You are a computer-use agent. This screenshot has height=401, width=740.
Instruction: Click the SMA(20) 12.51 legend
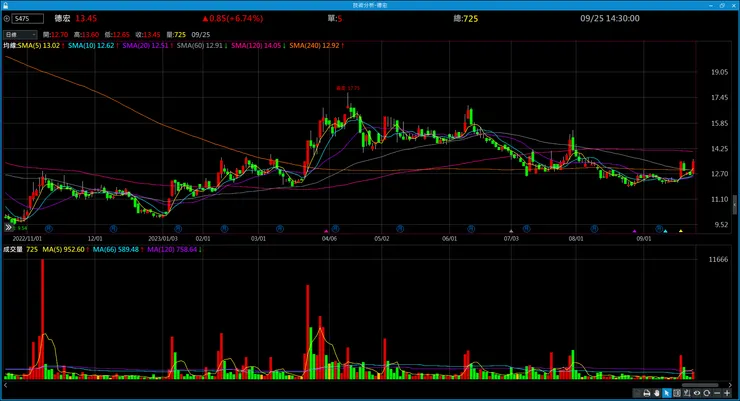pyautogui.click(x=145, y=46)
